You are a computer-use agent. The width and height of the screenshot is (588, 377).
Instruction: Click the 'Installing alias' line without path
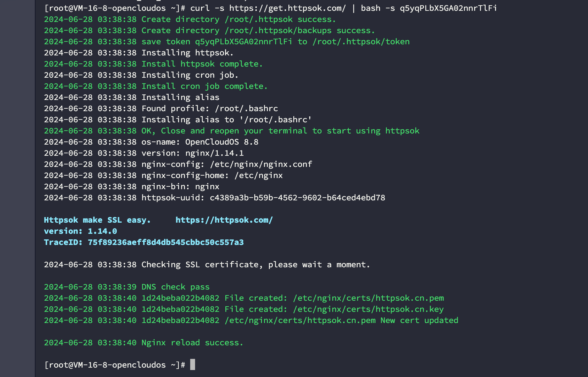point(132,97)
